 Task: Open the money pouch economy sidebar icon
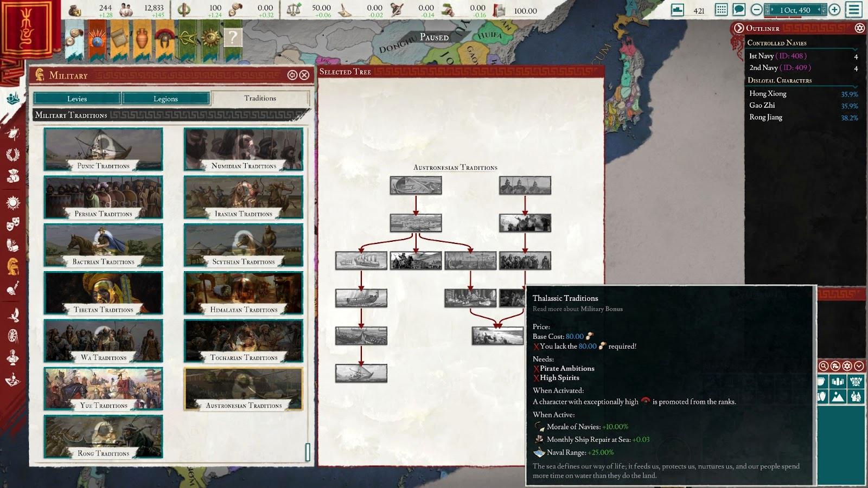click(13, 176)
